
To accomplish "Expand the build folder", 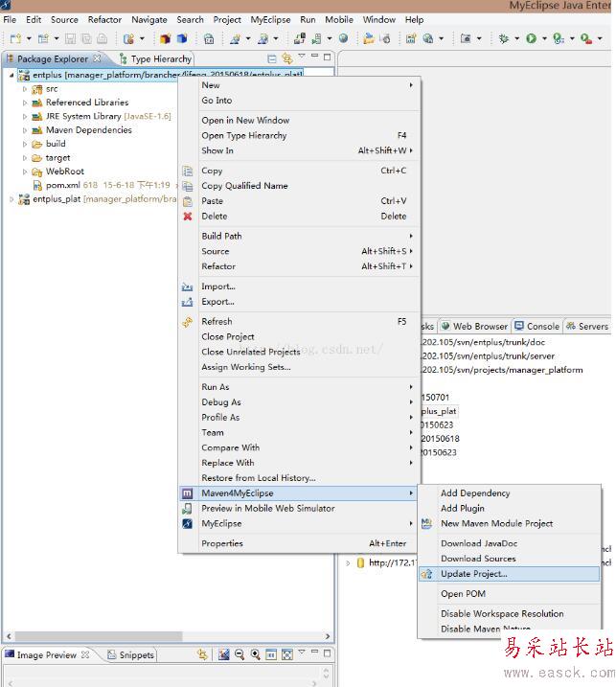I will pyautogui.click(x=25, y=144).
